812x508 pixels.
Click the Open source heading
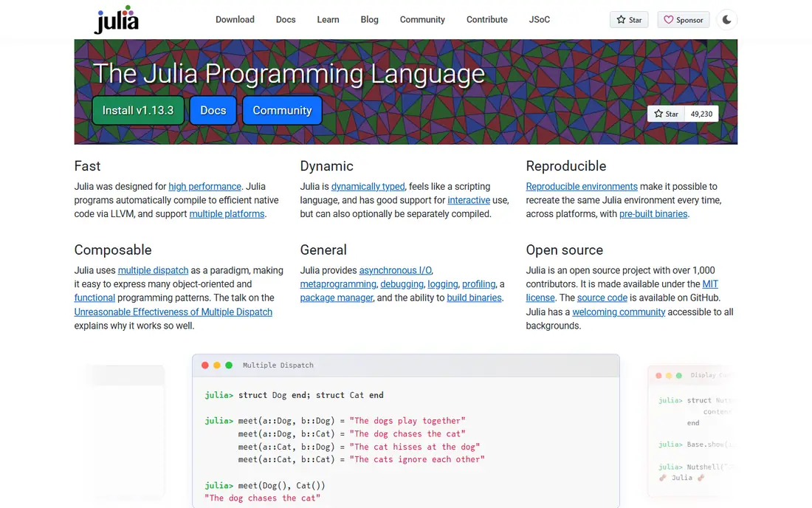pos(565,250)
